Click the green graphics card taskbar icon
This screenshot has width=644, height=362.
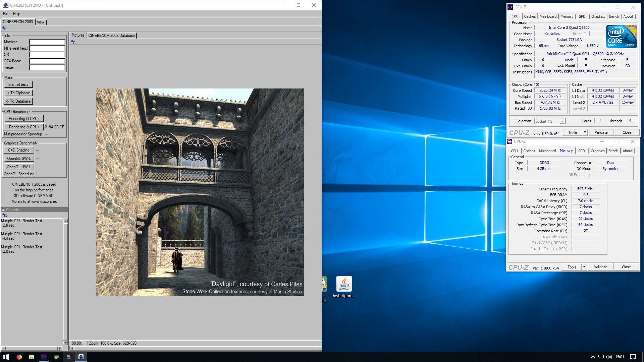[x=56, y=357]
